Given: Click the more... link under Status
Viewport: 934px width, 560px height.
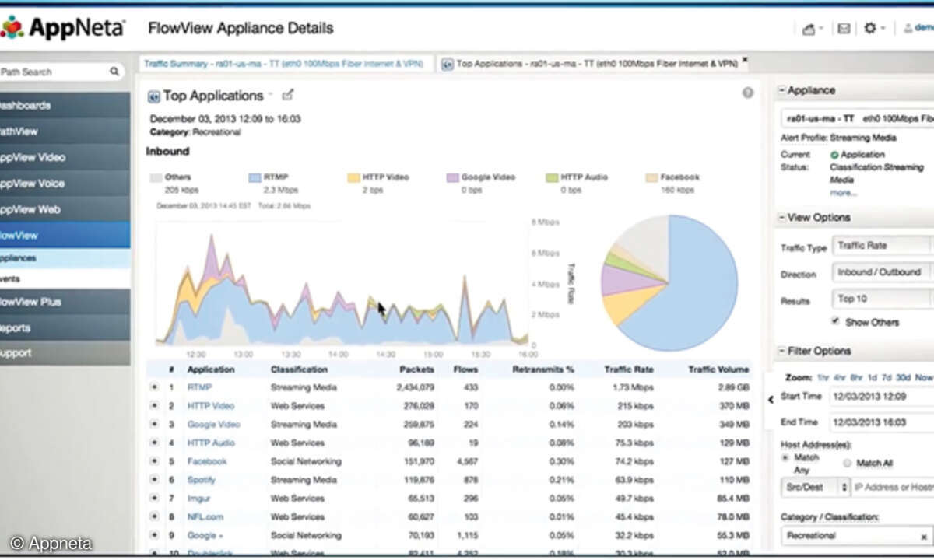Looking at the screenshot, I should click(843, 192).
